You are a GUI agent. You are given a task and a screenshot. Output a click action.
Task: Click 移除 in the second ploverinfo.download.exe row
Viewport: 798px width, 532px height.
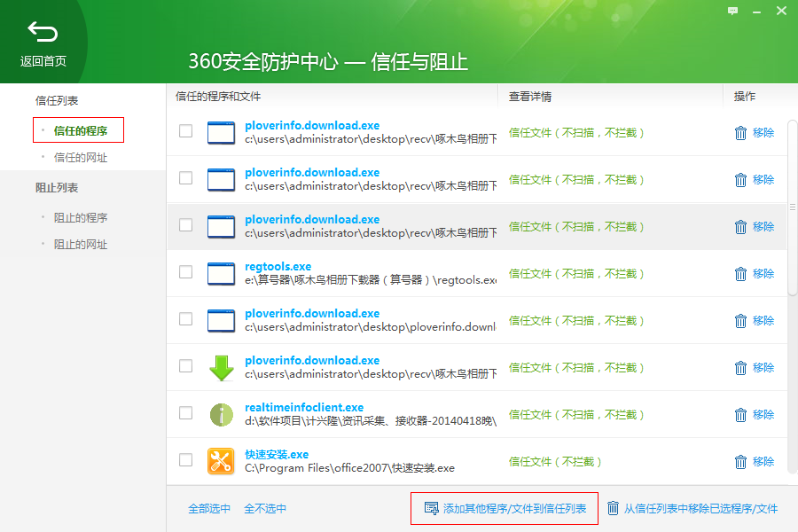click(x=763, y=180)
